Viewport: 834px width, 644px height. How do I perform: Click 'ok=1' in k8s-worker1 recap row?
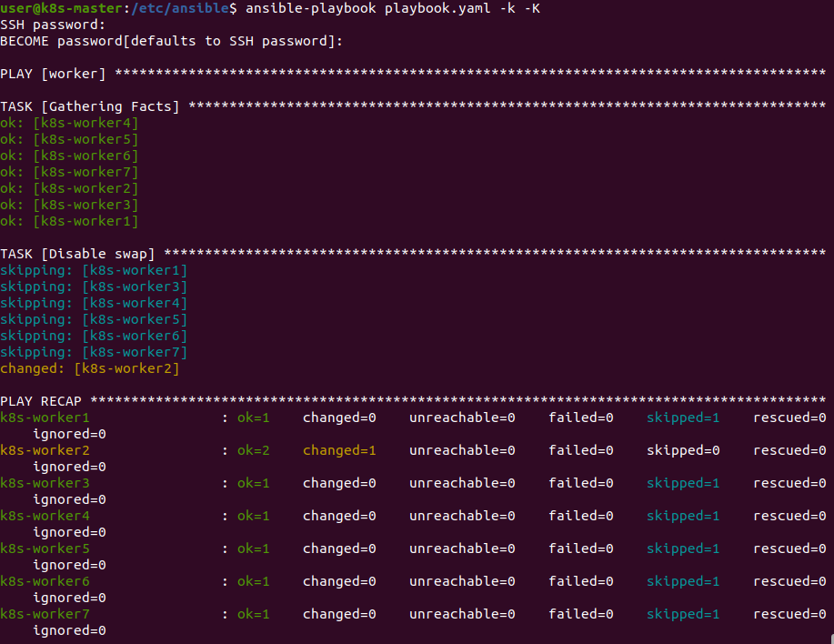(x=253, y=418)
